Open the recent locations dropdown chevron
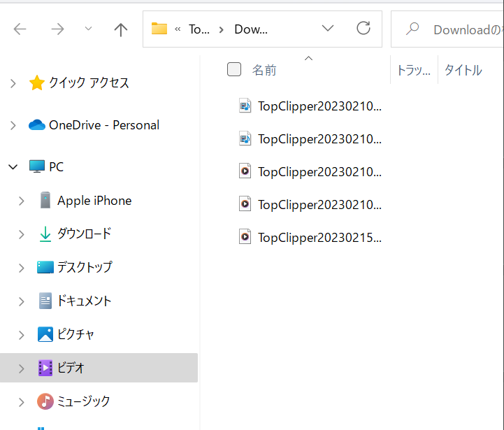Screen dimensions: 504x430 [88, 29]
